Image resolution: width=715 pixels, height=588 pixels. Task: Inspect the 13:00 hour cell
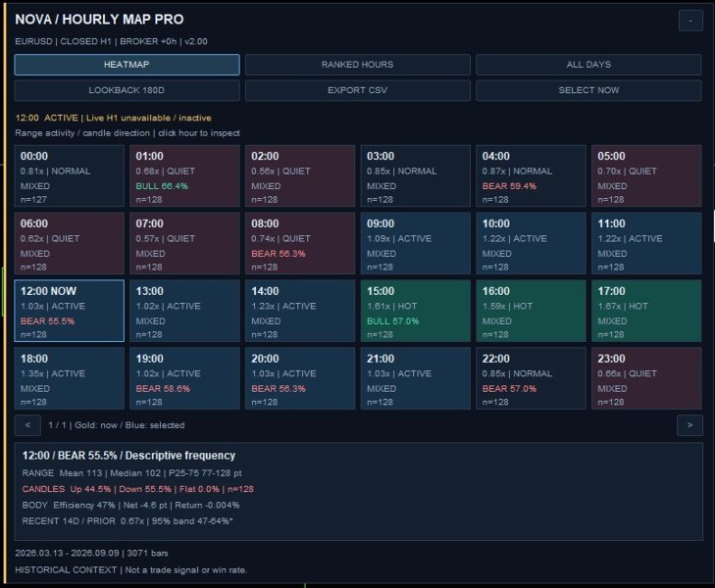tap(184, 311)
